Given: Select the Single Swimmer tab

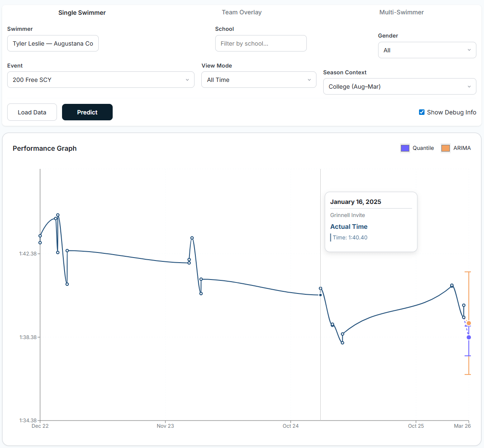Looking at the screenshot, I should (82, 13).
